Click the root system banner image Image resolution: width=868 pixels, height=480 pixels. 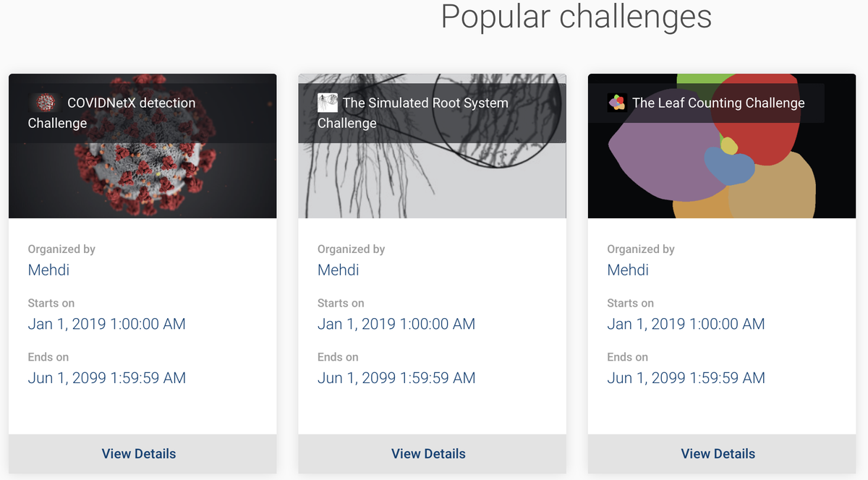coord(432,181)
